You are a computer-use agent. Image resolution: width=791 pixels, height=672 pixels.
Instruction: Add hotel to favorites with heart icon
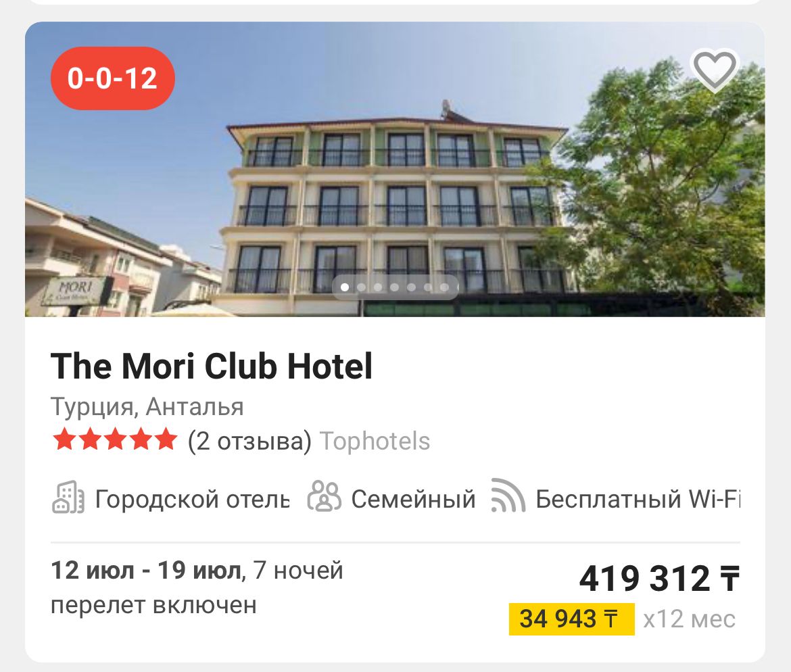point(715,70)
